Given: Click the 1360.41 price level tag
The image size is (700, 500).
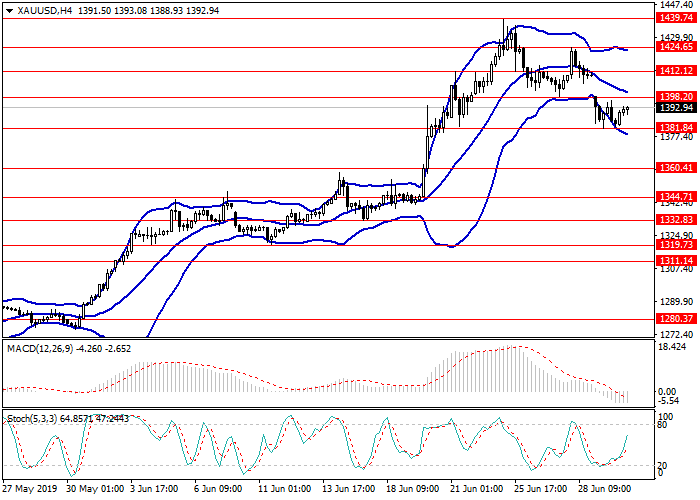Looking at the screenshot, I should (x=674, y=168).
